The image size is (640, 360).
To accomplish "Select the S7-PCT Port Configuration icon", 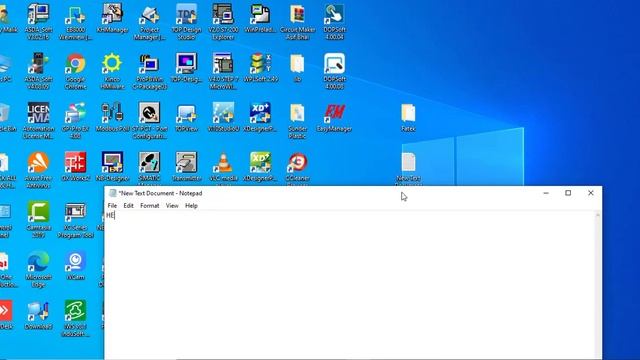I will tap(149, 120).
